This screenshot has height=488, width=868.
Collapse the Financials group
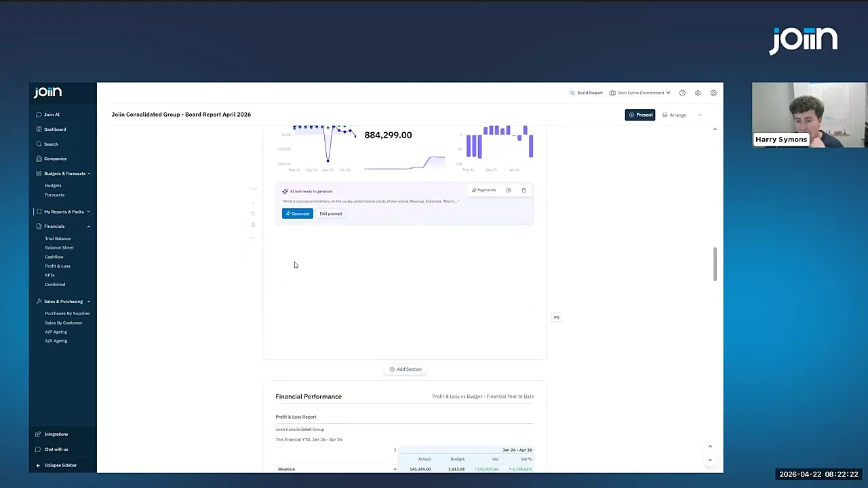pyautogui.click(x=89, y=226)
